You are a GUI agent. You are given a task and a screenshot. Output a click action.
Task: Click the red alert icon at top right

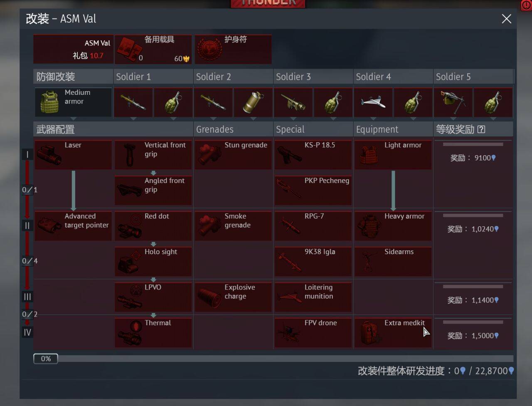[x=526, y=5]
